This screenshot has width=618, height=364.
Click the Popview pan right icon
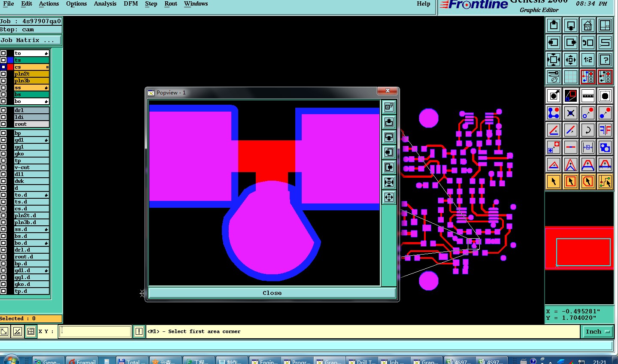(x=389, y=167)
